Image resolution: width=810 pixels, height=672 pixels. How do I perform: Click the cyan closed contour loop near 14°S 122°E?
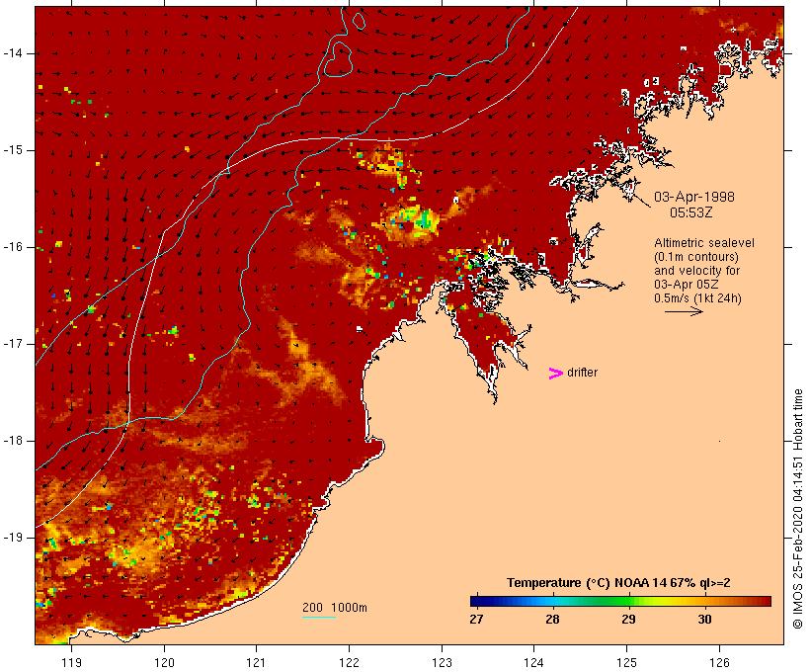[338, 59]
